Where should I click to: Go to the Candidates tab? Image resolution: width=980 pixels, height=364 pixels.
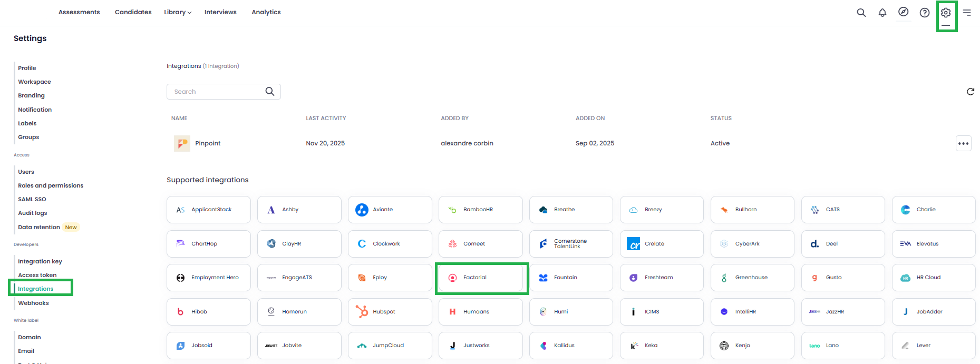tap(133, 12)
